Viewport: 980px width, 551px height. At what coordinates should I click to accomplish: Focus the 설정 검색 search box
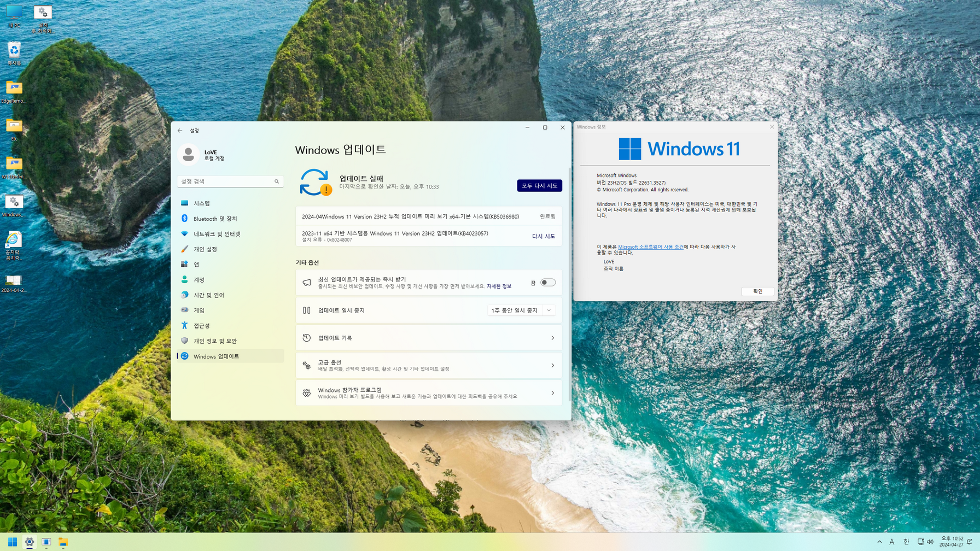(230, 181)
